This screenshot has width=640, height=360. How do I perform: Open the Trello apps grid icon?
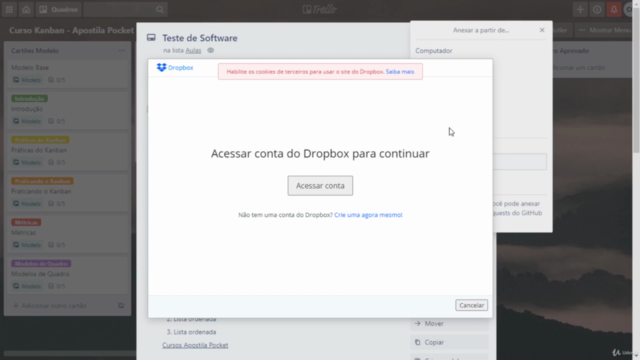[9, 9]
